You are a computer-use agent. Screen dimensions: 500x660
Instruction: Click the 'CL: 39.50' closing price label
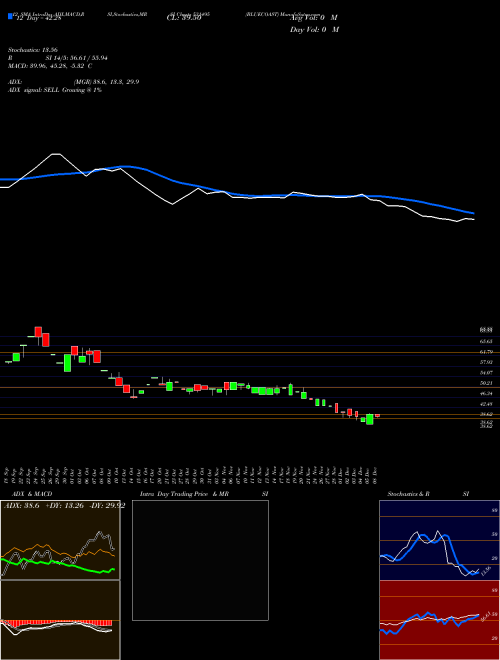(184, 18)
